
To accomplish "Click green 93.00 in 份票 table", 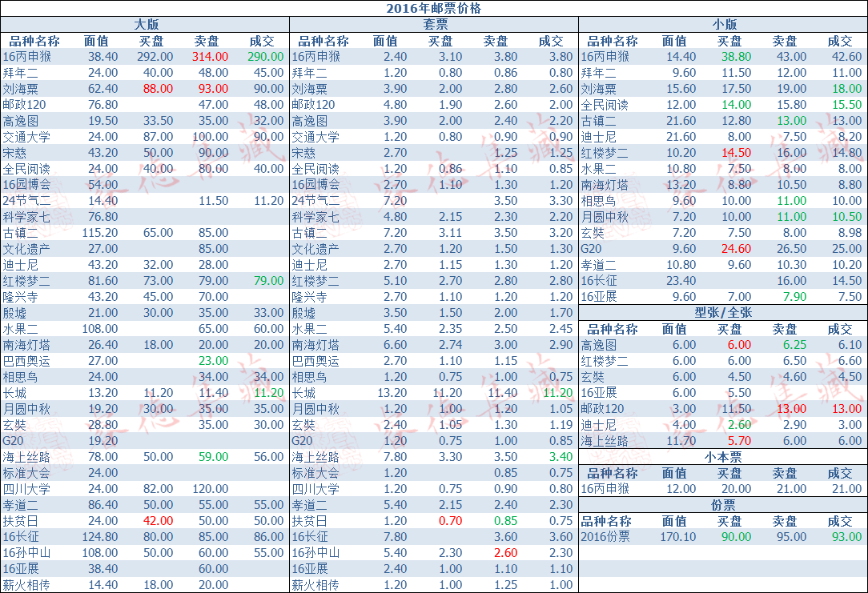I will pyautogui.click(x=847, y=537).
